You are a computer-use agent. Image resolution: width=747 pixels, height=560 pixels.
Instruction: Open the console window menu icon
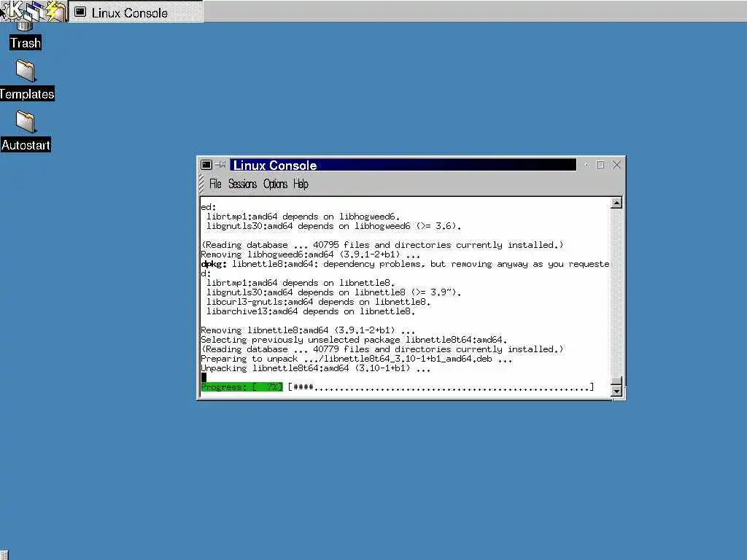pos(206,165)
